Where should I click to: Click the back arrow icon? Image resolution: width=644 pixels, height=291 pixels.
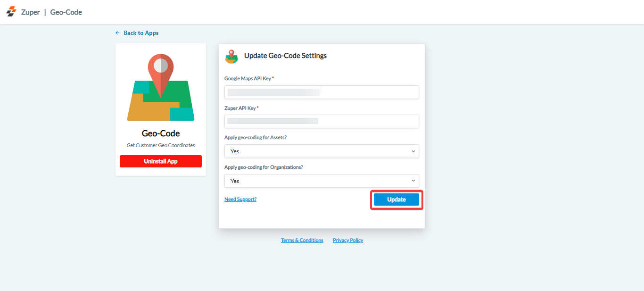tap(117, 33)
